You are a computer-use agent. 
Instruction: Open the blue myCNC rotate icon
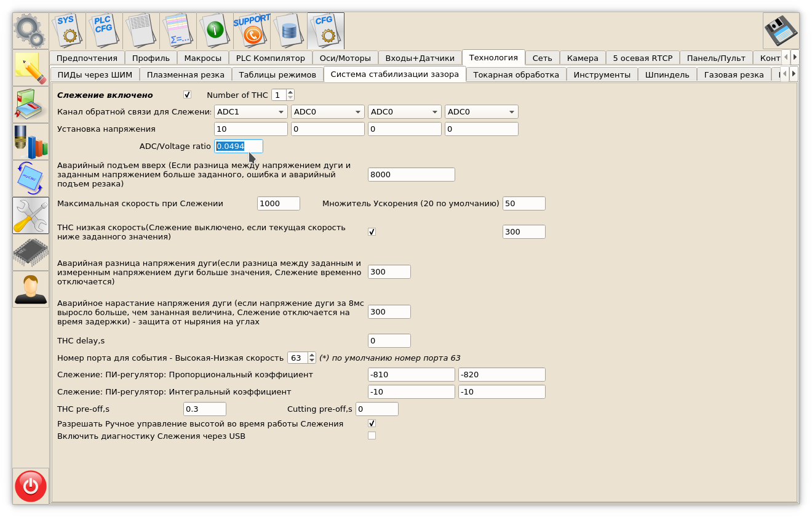pyautogui.click(x=31, y=178)
